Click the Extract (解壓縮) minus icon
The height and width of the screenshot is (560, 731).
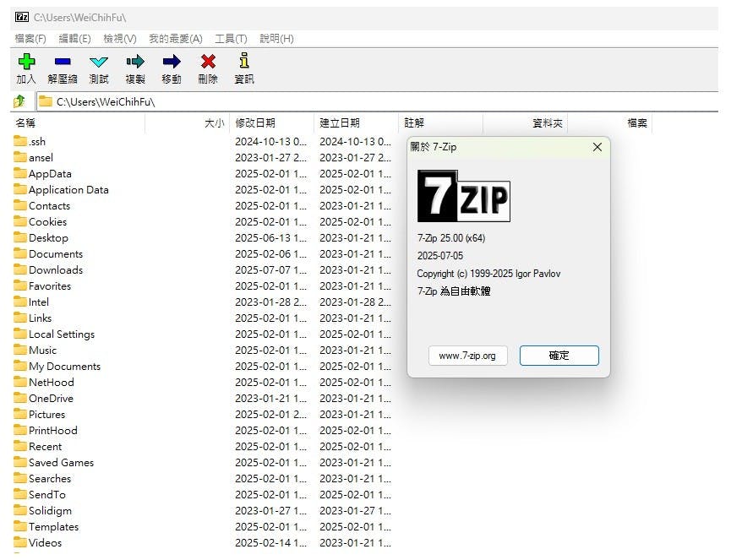(63, 61)
